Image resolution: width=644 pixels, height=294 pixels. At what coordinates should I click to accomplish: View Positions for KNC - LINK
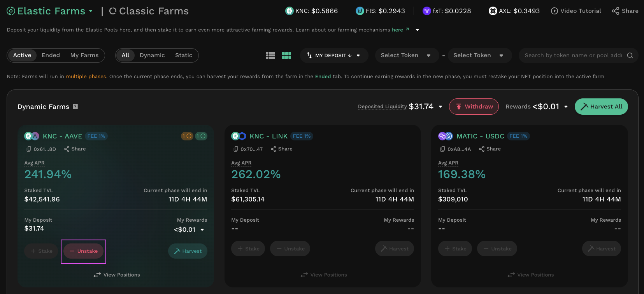(323, 275)
